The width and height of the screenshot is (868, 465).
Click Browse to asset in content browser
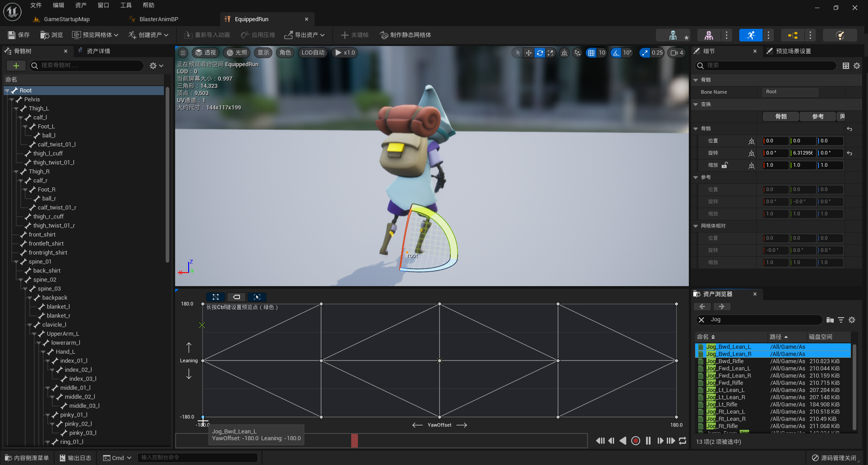51,35
